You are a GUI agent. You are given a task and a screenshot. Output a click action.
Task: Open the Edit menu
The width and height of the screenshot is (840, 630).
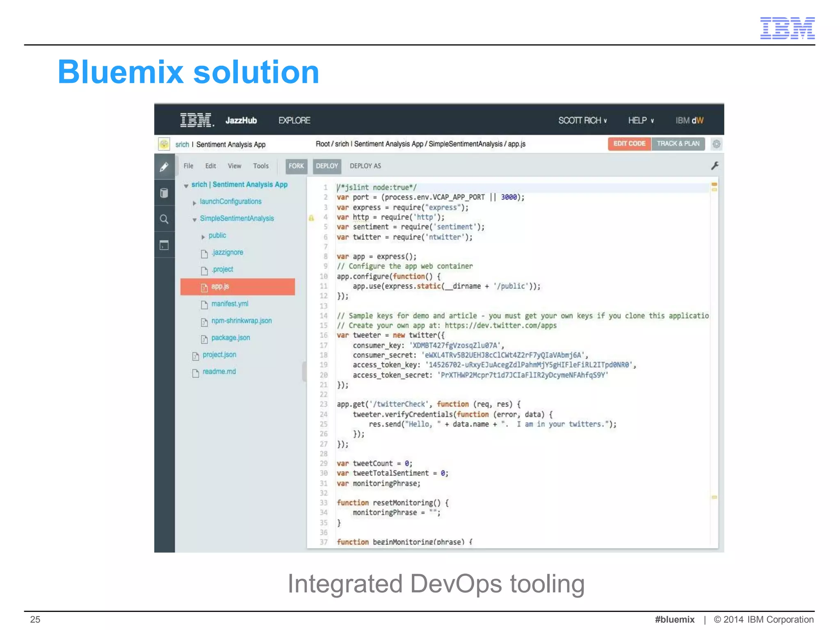coord(210,166)
